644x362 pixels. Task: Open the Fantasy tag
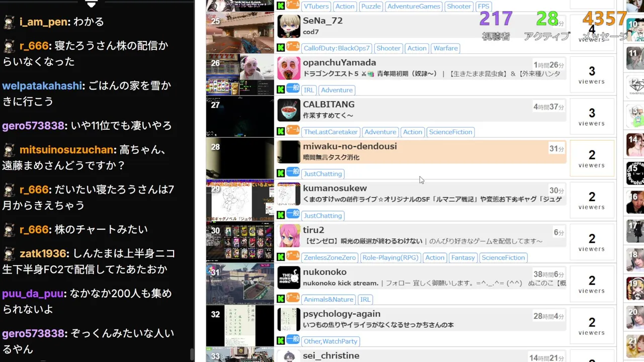(x=463, y=257)
